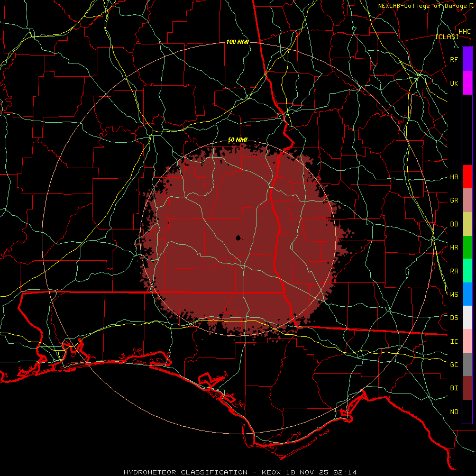Click the [CLAS] legend header
The height and width of the screenshot is (476, 476).
click(x=447, y=37)
